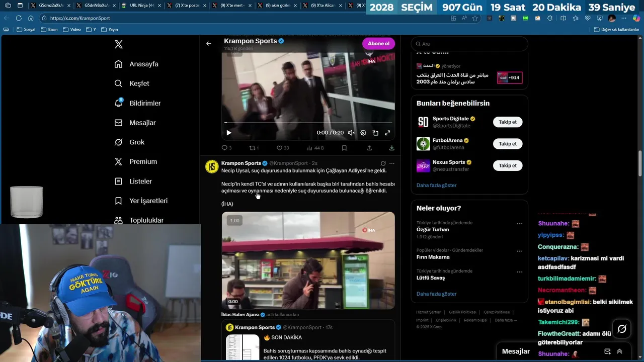Reload the browser page
Screen dimensions: 644x362
pos(19,18)
